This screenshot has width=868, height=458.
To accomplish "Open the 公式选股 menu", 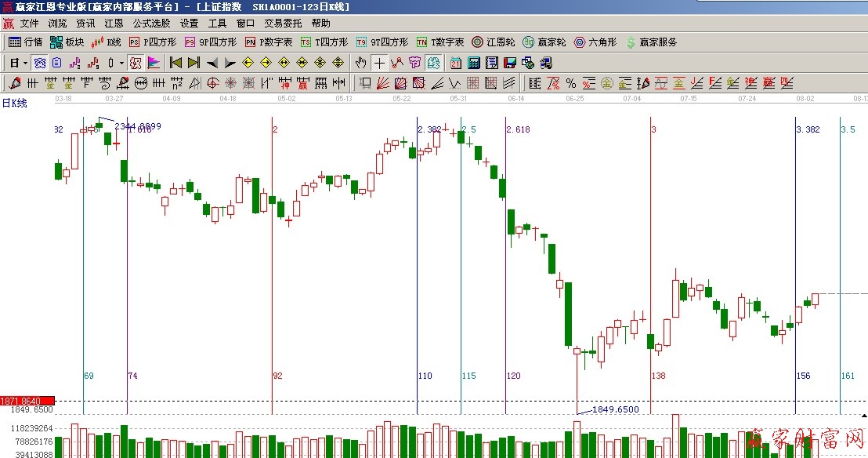I will pyautogui.click(x=151, y=24).
